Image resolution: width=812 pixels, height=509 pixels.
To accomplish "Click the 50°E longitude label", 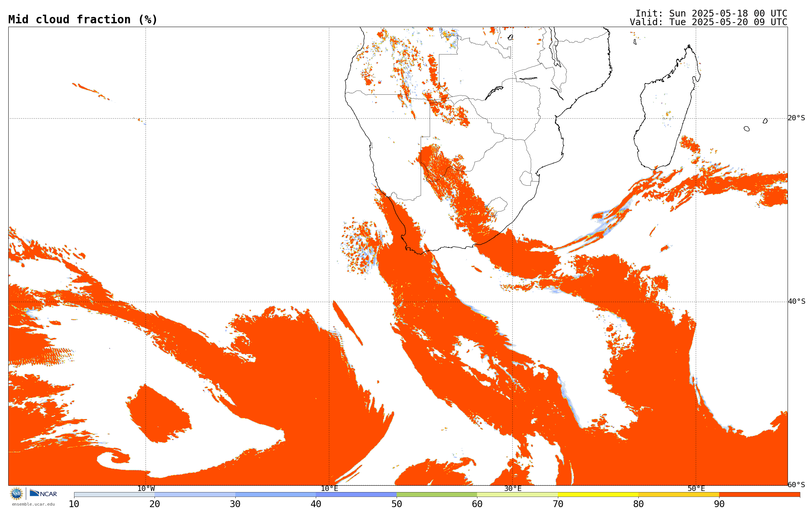I will 696,489.
